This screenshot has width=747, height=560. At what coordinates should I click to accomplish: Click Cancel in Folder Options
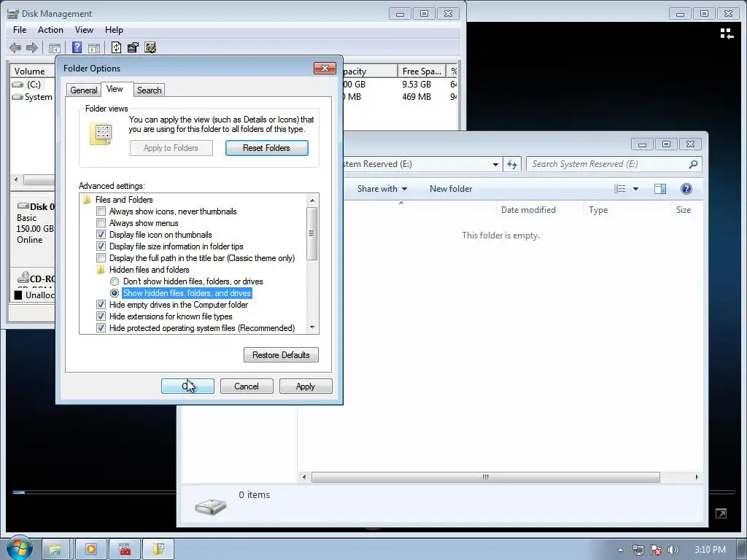click(247, 386)
